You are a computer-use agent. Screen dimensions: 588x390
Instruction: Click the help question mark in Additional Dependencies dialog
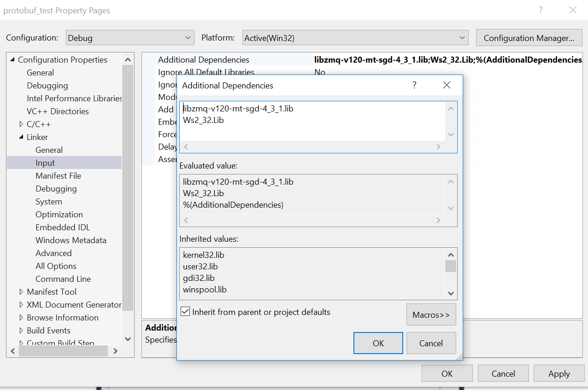(x=414, y=85)
